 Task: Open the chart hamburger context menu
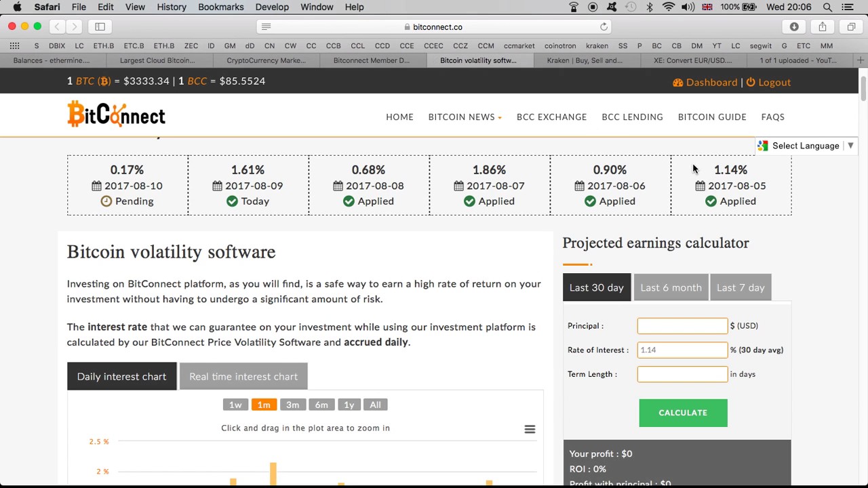(x=530, y=429)
